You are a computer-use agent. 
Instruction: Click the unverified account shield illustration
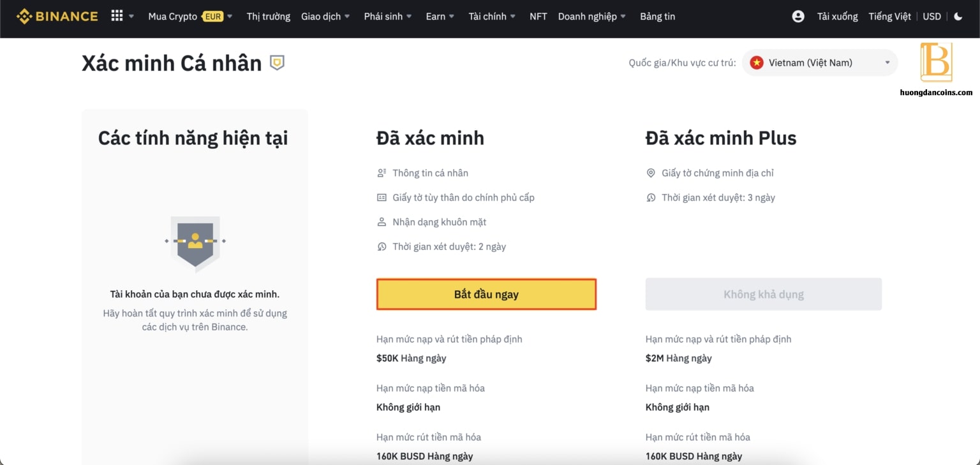click(x=195, y=241)
